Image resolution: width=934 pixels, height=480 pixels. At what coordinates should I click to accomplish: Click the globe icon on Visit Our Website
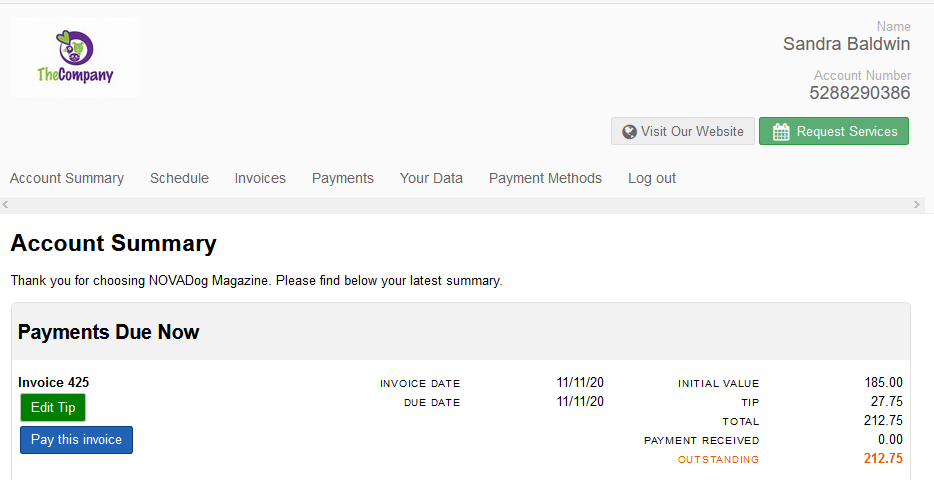629,132
